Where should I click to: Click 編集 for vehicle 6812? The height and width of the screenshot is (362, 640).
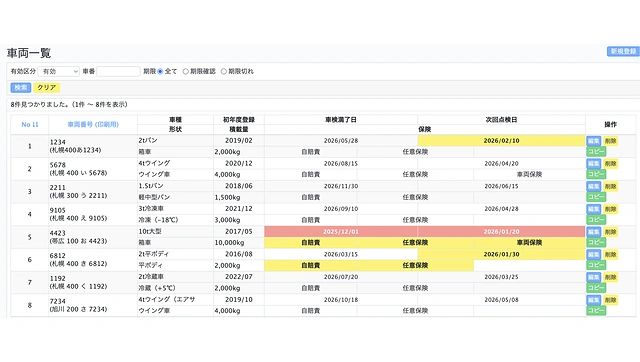point(593,255)
